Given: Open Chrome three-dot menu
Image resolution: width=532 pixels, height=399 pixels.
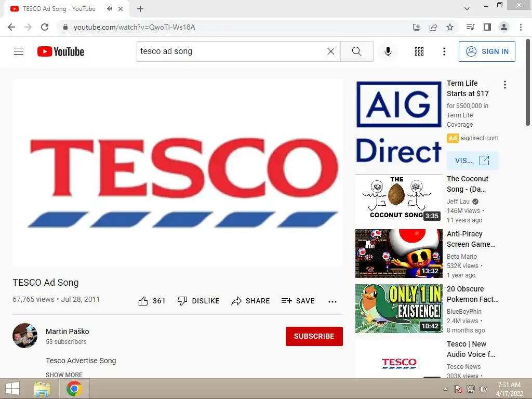Looking at the screenshot, I should pos(521,27).
